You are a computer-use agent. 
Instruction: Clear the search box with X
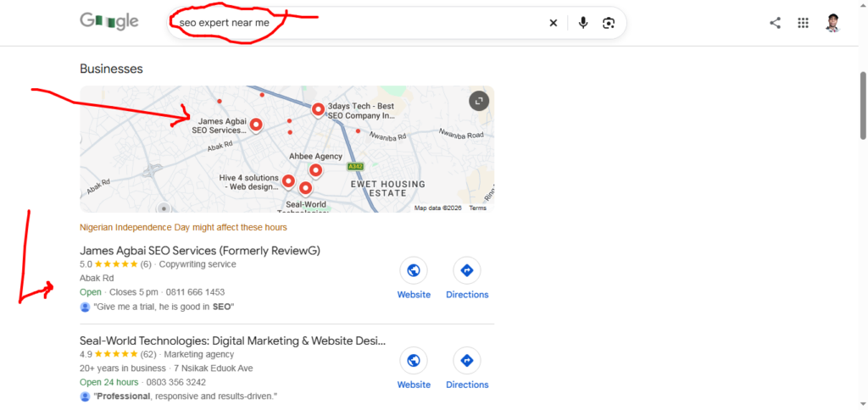click(553, 23)
